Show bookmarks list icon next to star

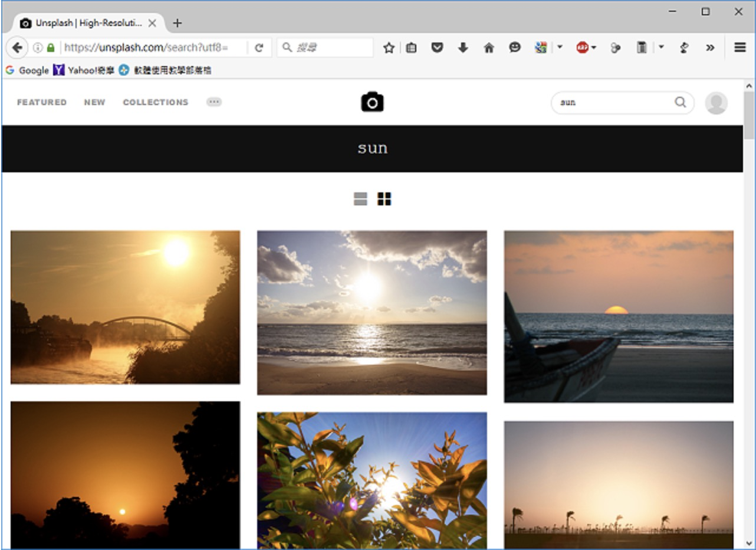point(411,48)
